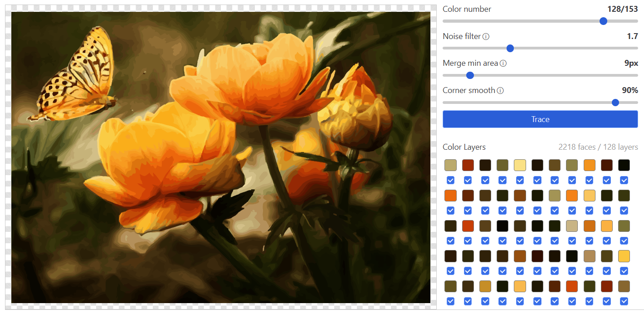Click the Merge min area slider handle
This screenshot has width=644, height=314.
pos(470,75)
